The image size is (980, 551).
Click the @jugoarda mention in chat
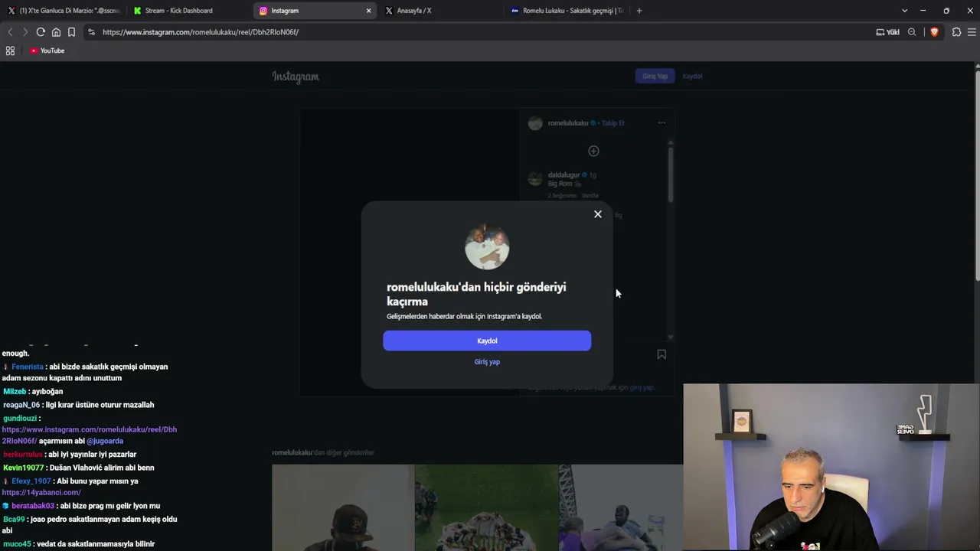(105, 441)
